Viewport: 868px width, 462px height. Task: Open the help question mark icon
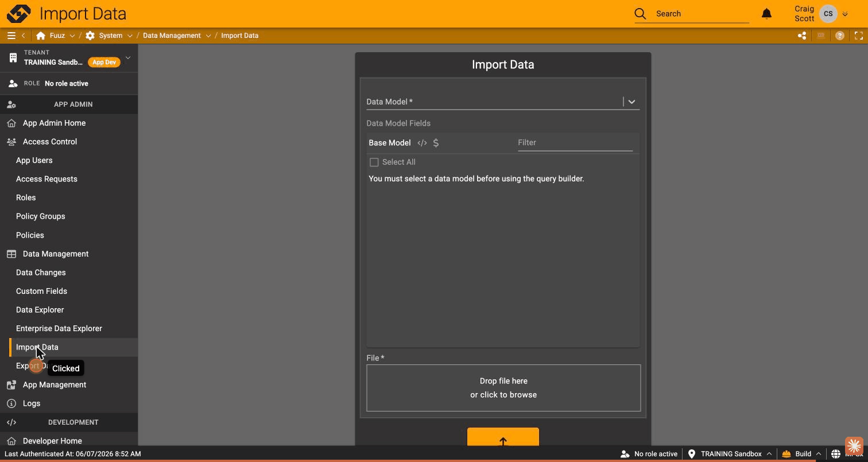coord(840,36)
